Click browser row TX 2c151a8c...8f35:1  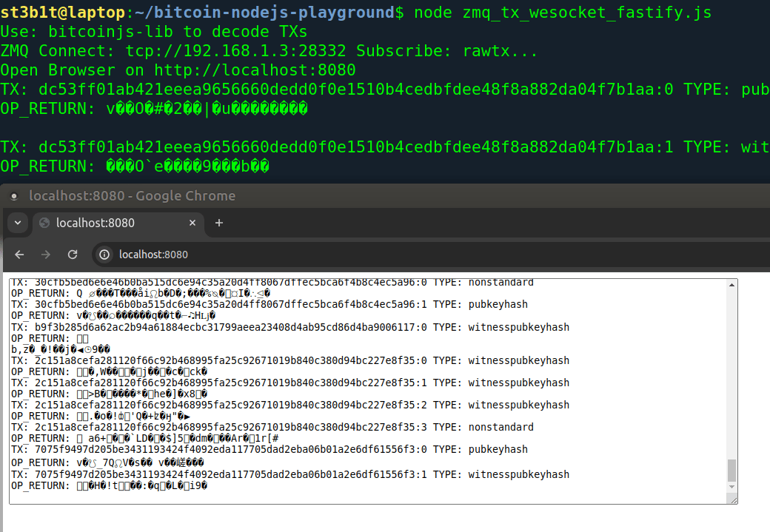290,383
